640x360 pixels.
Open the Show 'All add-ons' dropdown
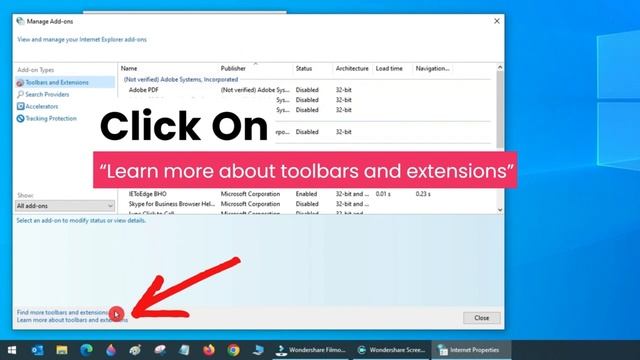(65, 206)
